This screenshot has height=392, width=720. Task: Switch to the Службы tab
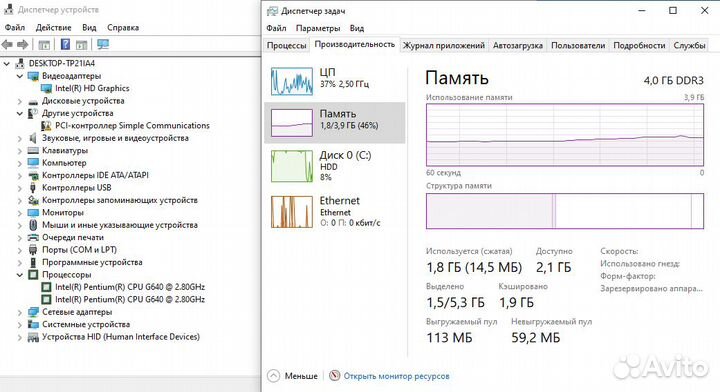click(689, 45)
